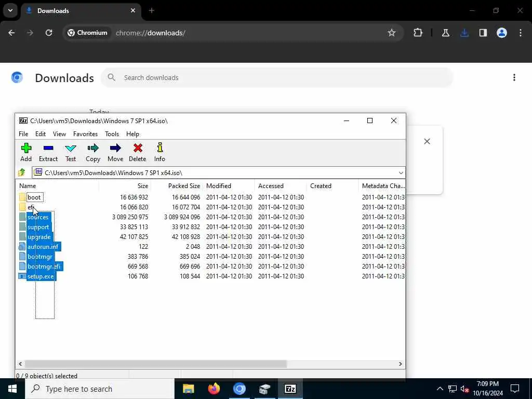
Task: Click the autorun.inf file icon
Action: (x=22, y=247)
